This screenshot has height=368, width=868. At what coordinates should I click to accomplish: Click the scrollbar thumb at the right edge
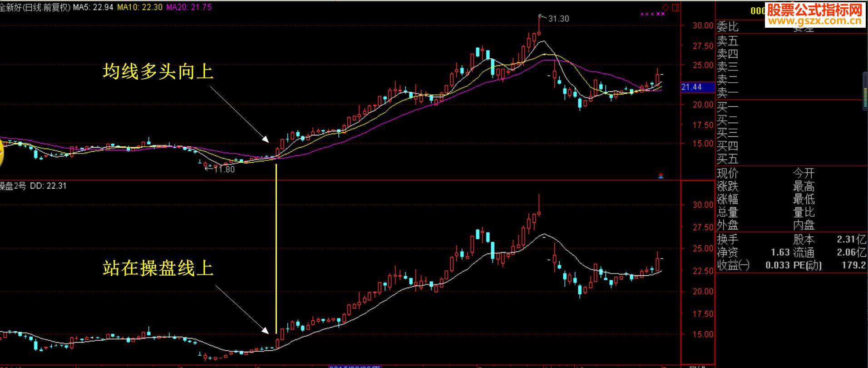[x=865, y=91]
